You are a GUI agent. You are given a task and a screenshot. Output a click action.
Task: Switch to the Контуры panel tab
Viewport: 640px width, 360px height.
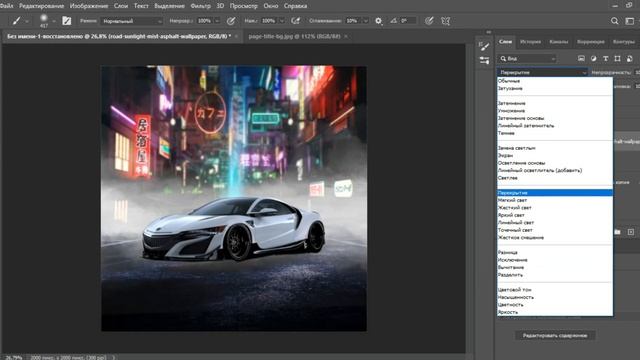point(624,42)
